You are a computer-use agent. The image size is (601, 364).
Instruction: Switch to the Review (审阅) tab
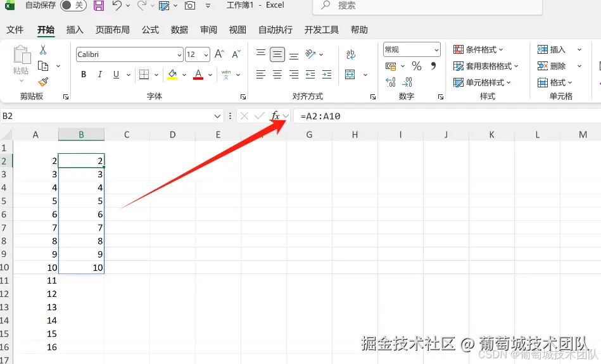coord(208,30)
